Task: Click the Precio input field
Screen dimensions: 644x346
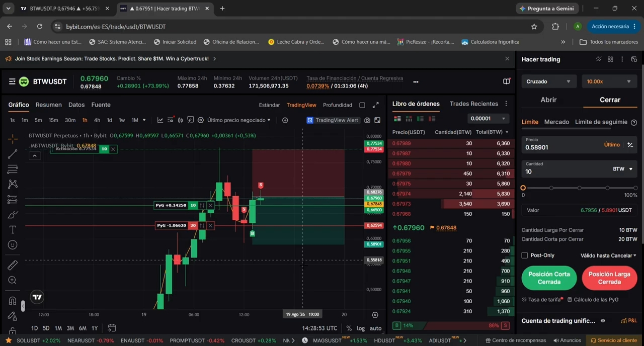Action: click(561, 145)
